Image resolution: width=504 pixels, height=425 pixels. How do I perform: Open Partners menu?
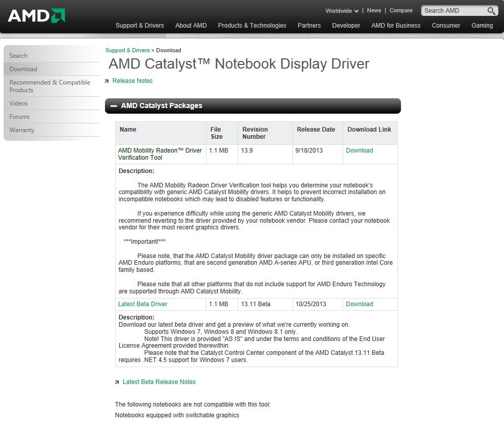point(309,26)
